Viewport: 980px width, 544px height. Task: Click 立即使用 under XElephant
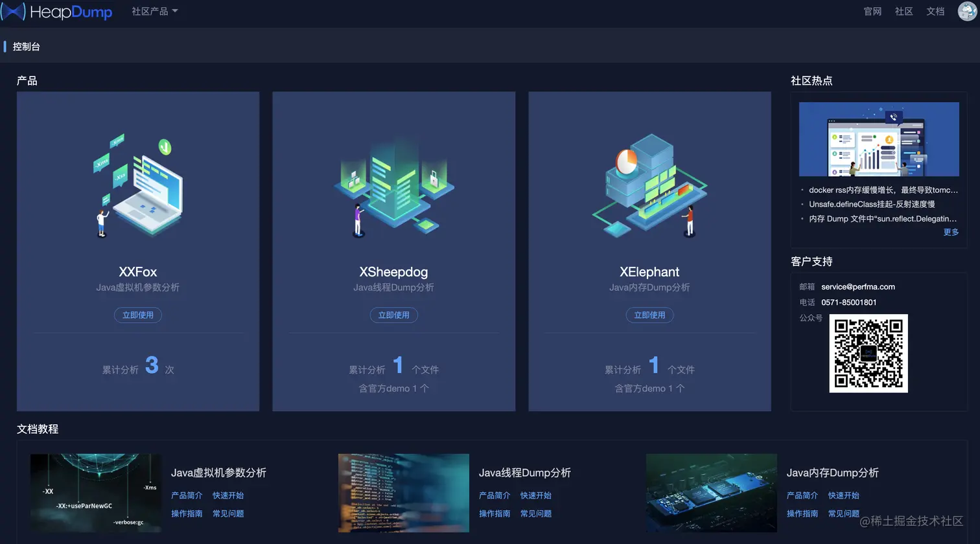[x=649, y=315]
